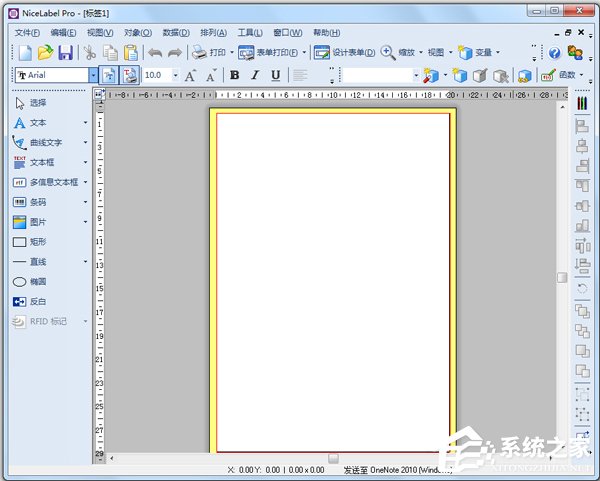Open the font size 10.0 dropdown
600x481 pixels.
coord(175,75)
